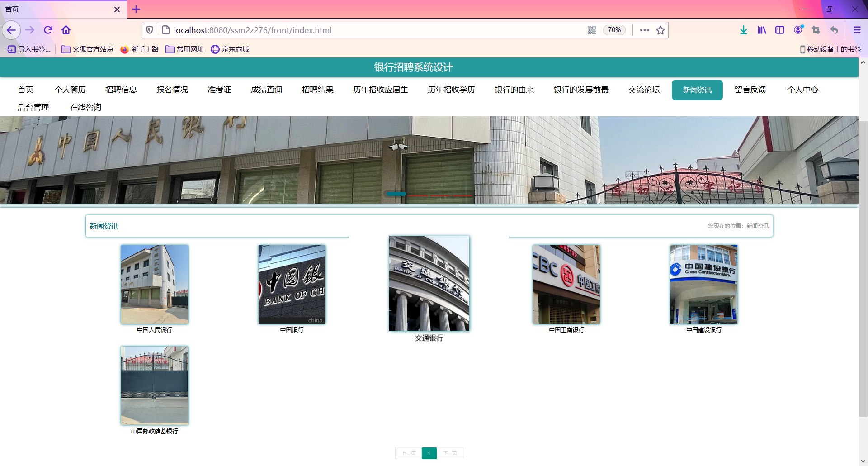Click the undo curved arrow toolbar icon
Image resolution: width=868 pixels, height=466 pixels.
pyautogui.click(x=834, y=30)
